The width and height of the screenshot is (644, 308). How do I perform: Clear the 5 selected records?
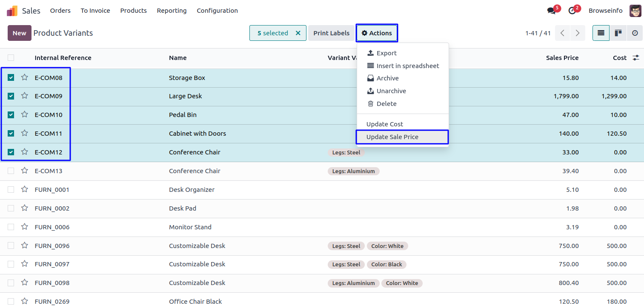(x=298, y=33)
